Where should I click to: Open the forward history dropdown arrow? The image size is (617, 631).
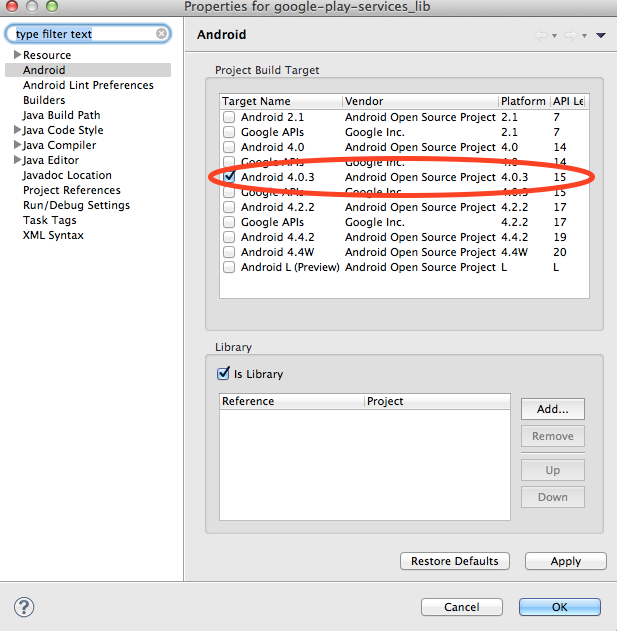pyautogui.click(x=584, y=36)
